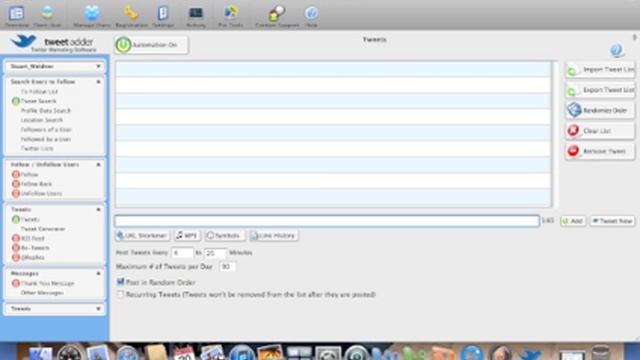Click the Remove Tweet button
The width and height of the screenshot is (640, 360).
coord(600,151)
